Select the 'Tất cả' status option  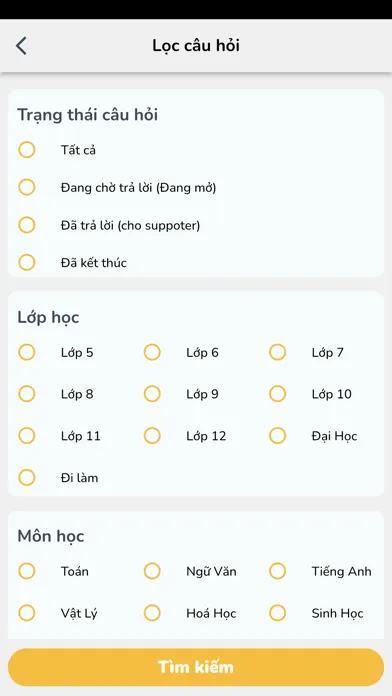tap(27, 150)
